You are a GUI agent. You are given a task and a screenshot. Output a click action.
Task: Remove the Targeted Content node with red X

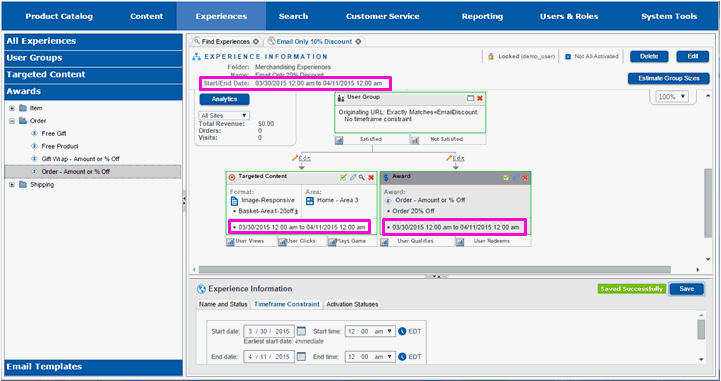(371, 177)
